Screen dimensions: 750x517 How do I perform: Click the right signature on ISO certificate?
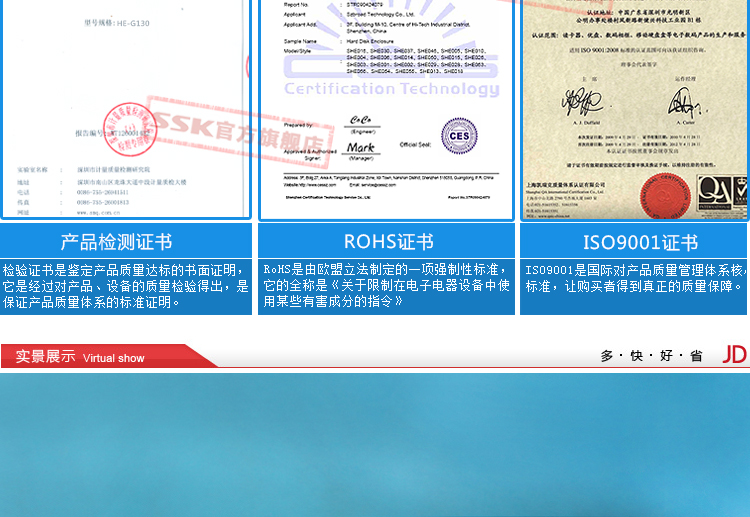[685, 101]
